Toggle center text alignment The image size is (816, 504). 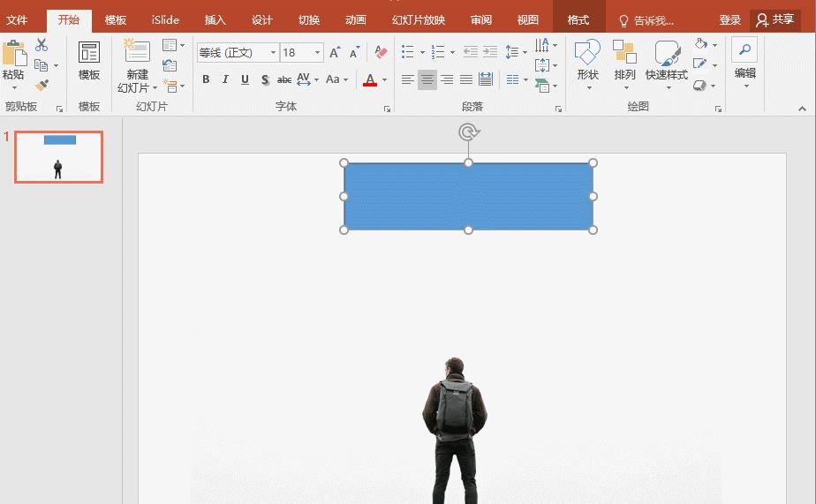(x=427, y=79)
